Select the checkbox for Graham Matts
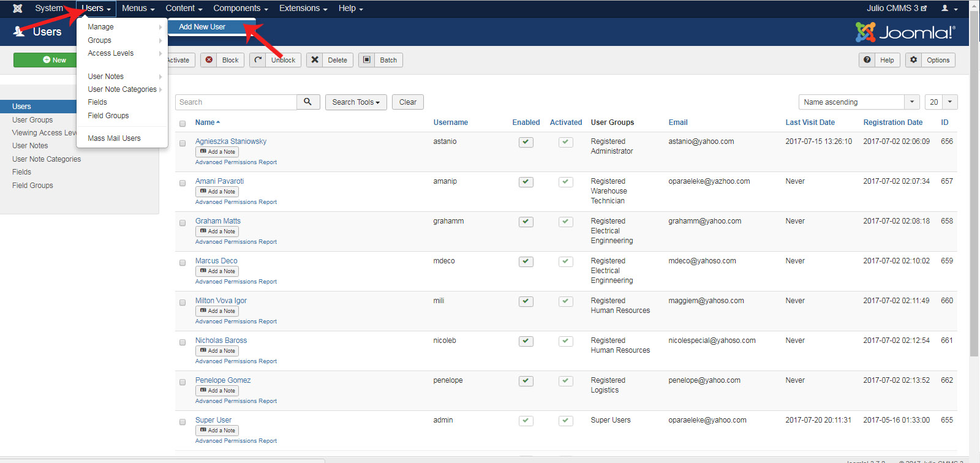 [183, 223]
